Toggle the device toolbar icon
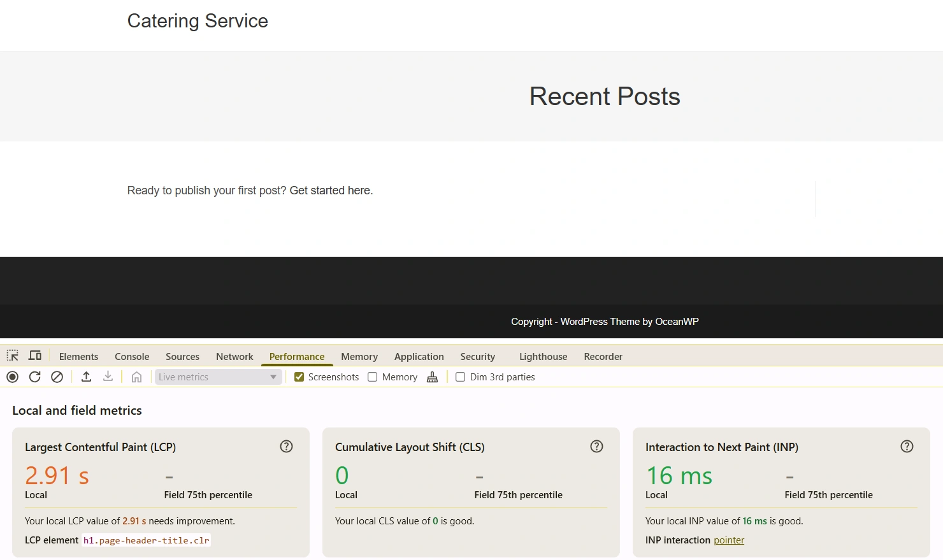The image size is (943, 560). (x=35, y=355)
